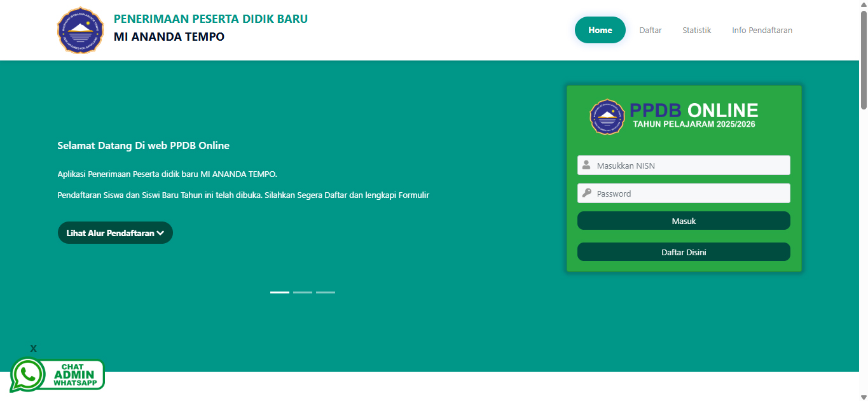Image resolution: width=868 pixels, height=401 pixels.
Task: Click the scrollbar down arrow
Action: pos(863,396)
